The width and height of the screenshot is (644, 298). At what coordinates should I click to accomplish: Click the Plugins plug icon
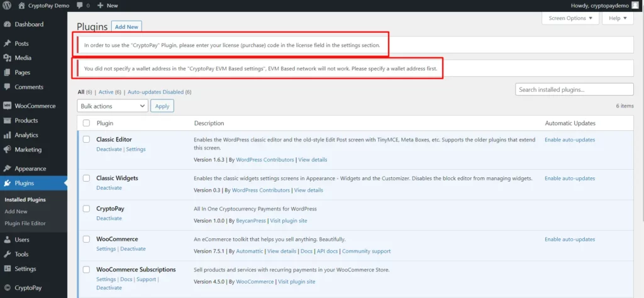point(7,183)
